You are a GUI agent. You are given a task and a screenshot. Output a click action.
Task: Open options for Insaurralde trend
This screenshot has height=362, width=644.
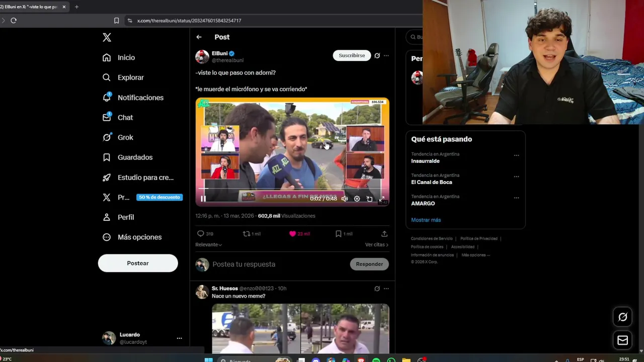tap(516, 155)
